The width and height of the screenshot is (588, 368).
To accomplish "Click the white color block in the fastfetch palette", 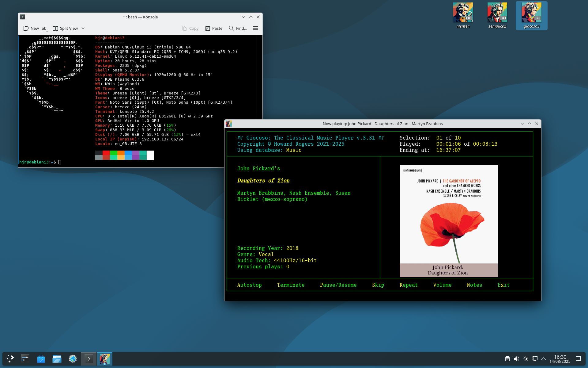I will (150, 155).
